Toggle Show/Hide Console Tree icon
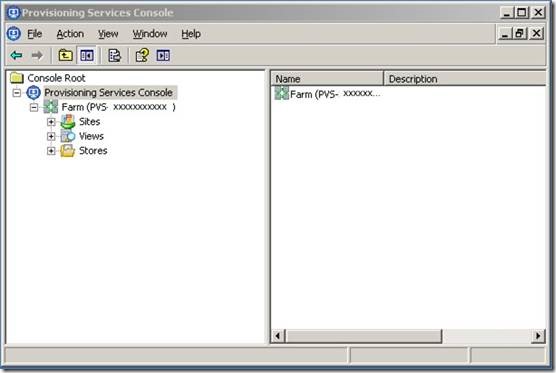Image resolution: width=556 pixels, height=373 pixels. click(x=87, y=55)
